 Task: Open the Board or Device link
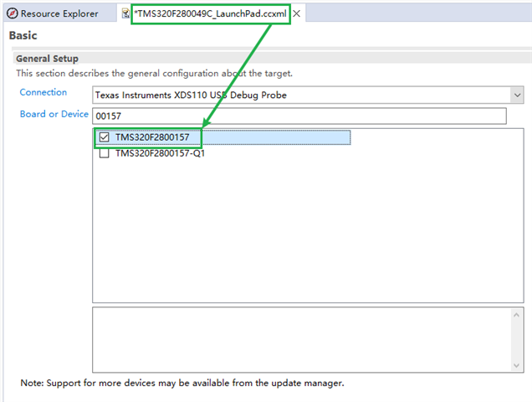click(54, 114)
